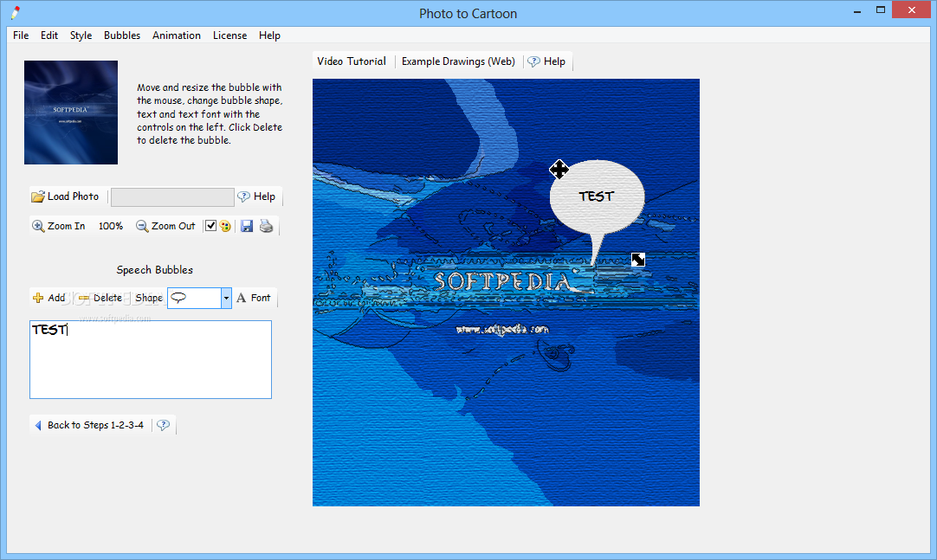Minimize the Photo to Cartoon window

click(857, 10)
